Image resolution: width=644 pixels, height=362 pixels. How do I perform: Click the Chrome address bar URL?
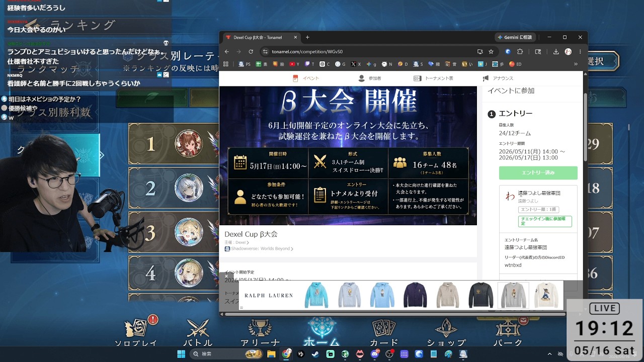tap(307, 51)
